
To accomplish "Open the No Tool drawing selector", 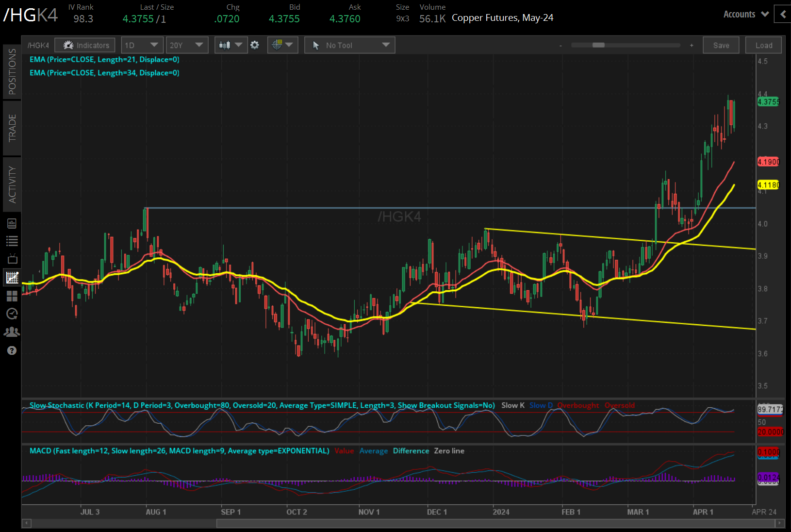I will (349, 45).
